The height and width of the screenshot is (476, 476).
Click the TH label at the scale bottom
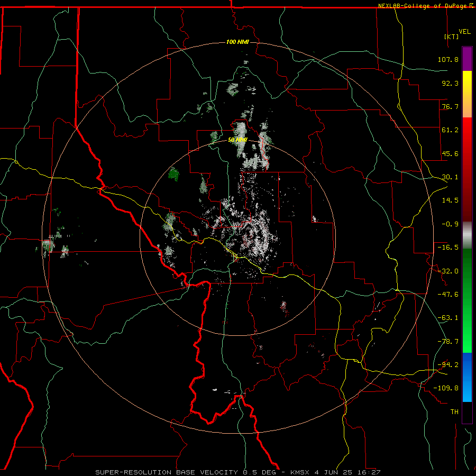(454, 412)
